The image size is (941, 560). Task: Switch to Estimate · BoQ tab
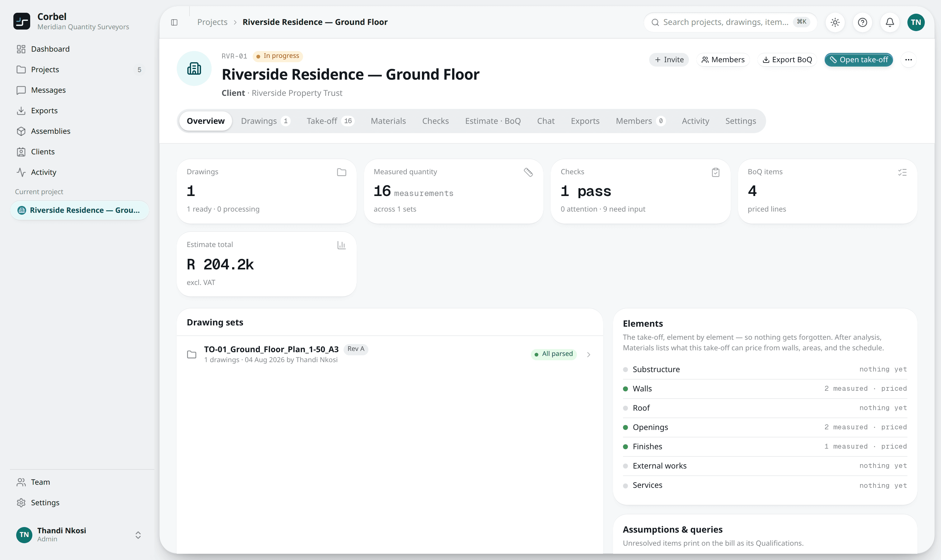(493, 121)
